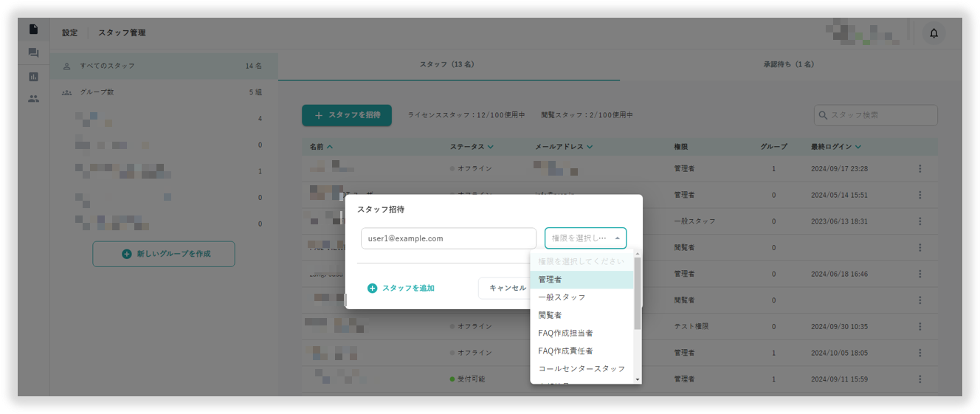Select the staff people sidebar icon

point(33,98)
